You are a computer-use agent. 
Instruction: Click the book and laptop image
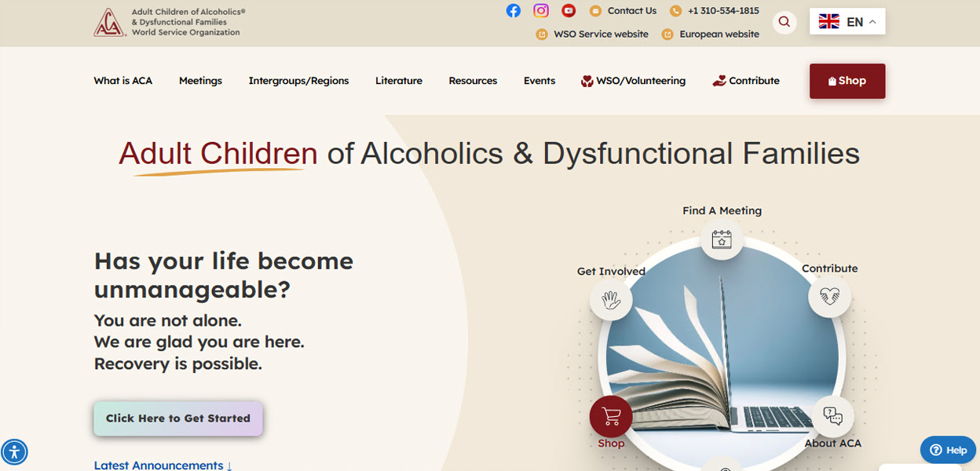click(722, 357)
